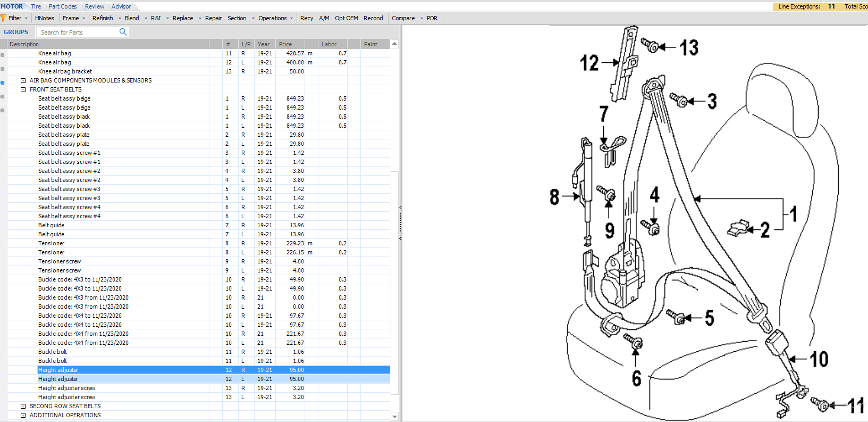Click callout number 12 in diagram
868x422 pixels.
click(589, 63)
